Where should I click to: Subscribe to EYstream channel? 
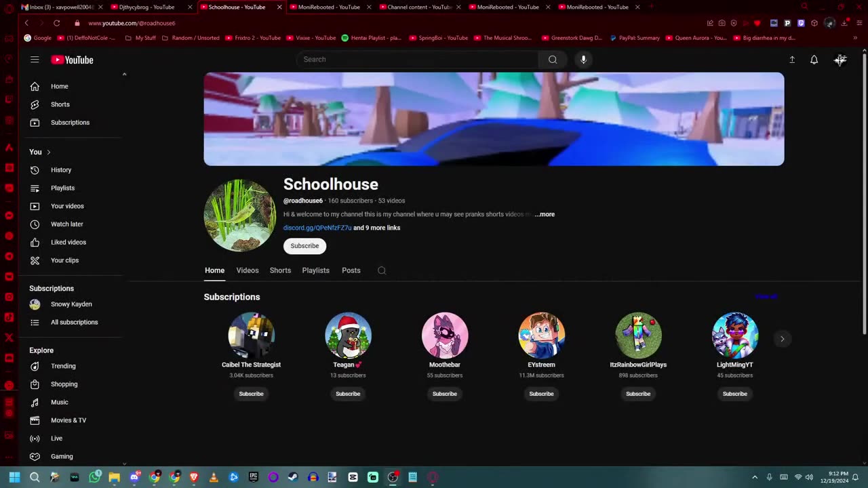[541, 394]
